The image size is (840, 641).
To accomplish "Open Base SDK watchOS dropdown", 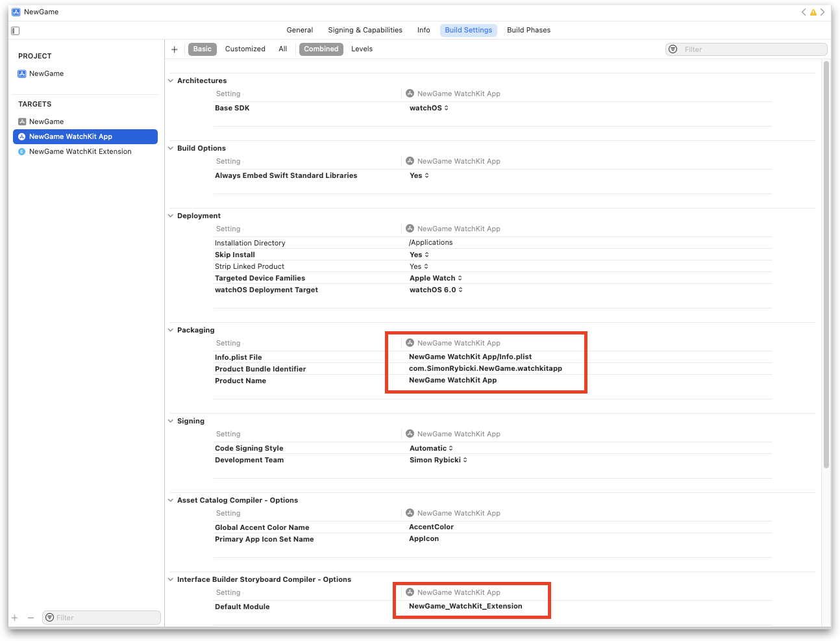I will click(x=429, y=108).
